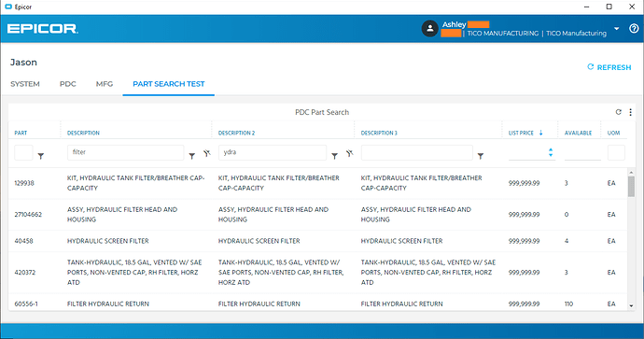
Task: Click the Description 2 filter funnel icon
Action: point(335,156)
